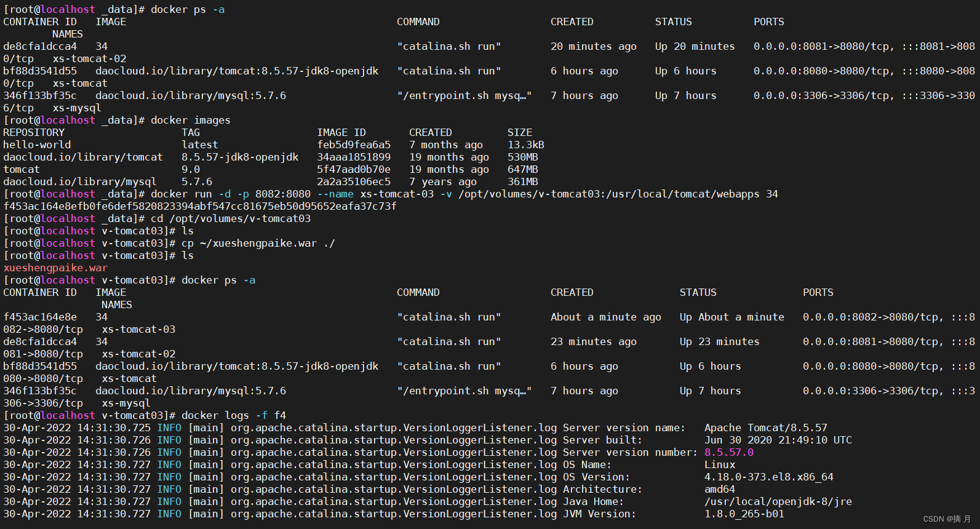Select the docker images command text

191,120
